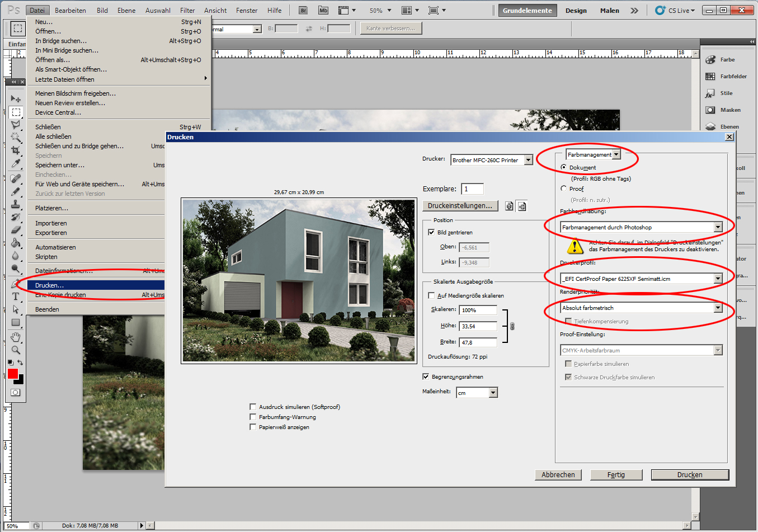Click the Fertig button
This screenshot has width=758, height=532.
point(616,474)
